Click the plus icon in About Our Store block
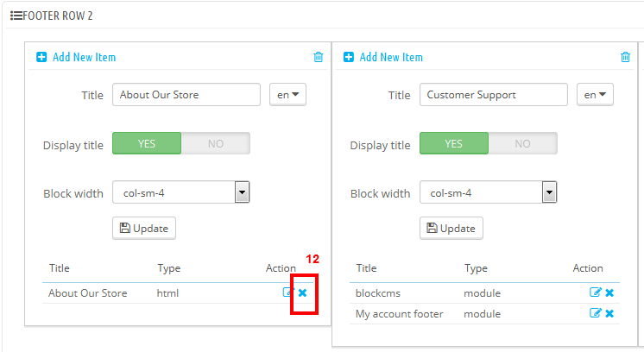 click(41, 57)
